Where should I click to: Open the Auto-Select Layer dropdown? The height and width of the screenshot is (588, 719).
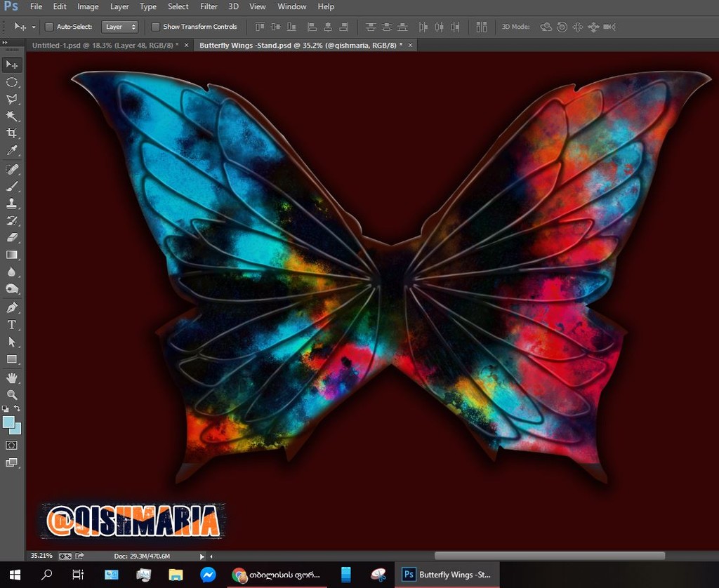point(120,27)
